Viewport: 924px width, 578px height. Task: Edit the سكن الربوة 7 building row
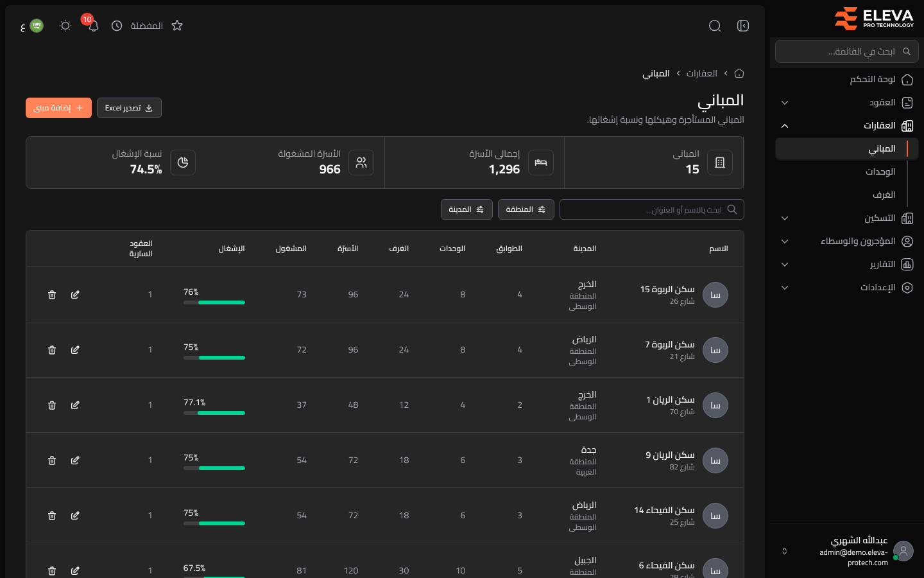click(x=75, y=350)
